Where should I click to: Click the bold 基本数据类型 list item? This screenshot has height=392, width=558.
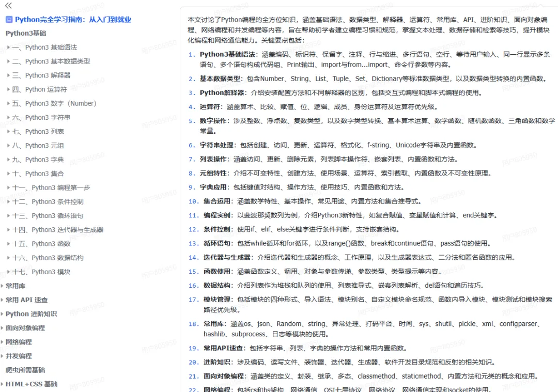[x=220, y=79]
